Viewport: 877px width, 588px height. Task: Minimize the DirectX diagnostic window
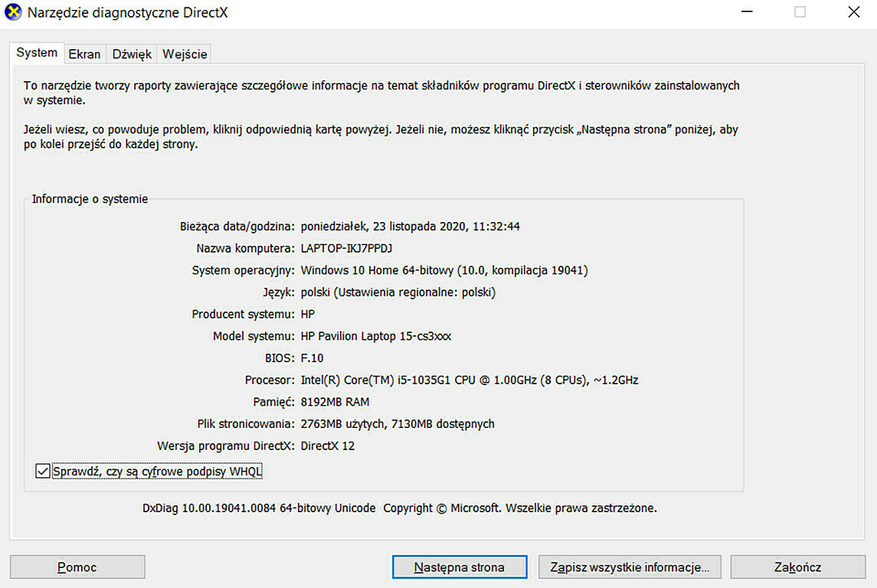[x=747, y=11]
